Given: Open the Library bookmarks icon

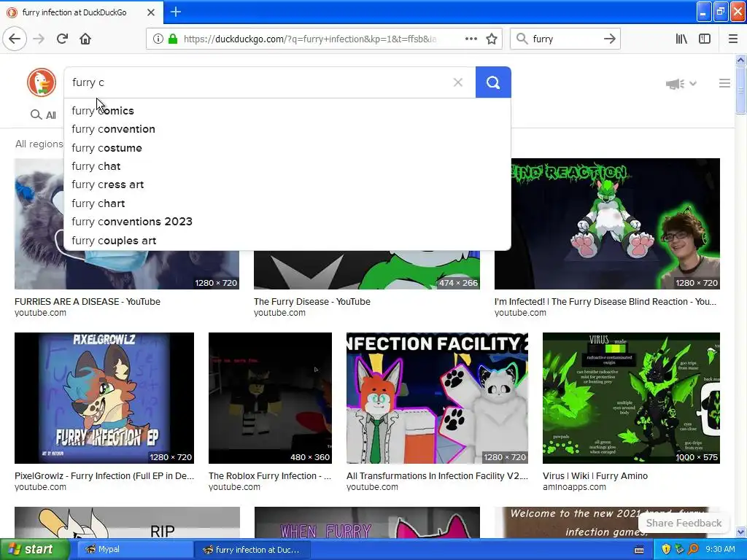Looking at the screenshot, I should [x=681, y=39].
